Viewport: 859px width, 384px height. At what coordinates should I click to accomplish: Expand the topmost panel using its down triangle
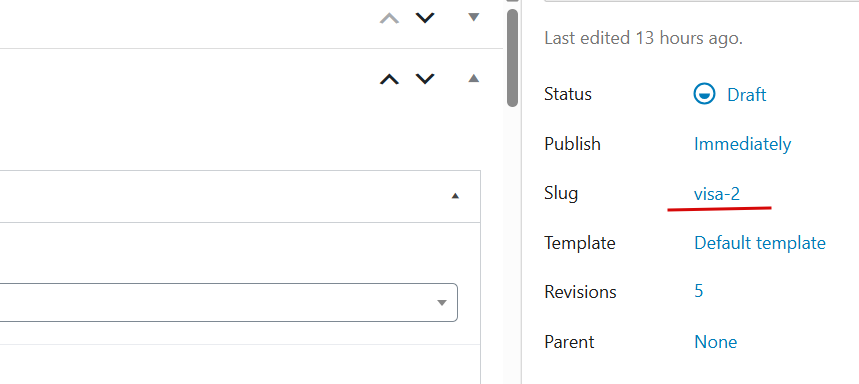(x=474, y=18)
